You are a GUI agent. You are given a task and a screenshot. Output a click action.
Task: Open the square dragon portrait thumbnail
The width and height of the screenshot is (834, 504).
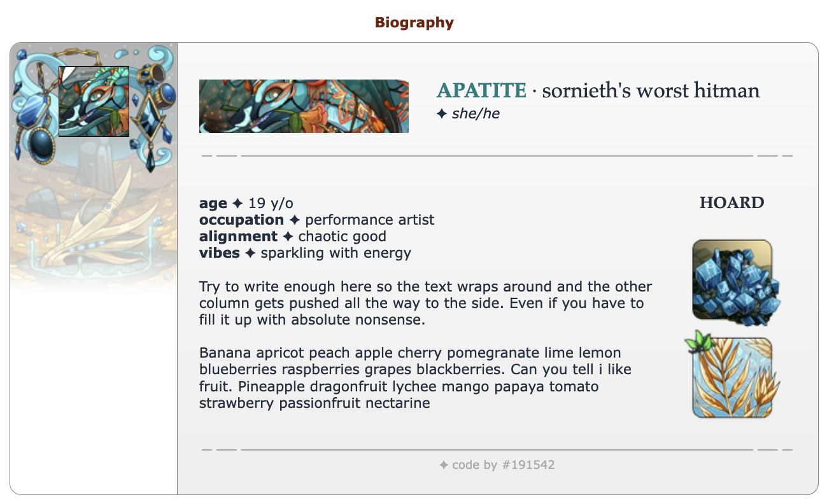pos(94,101)
